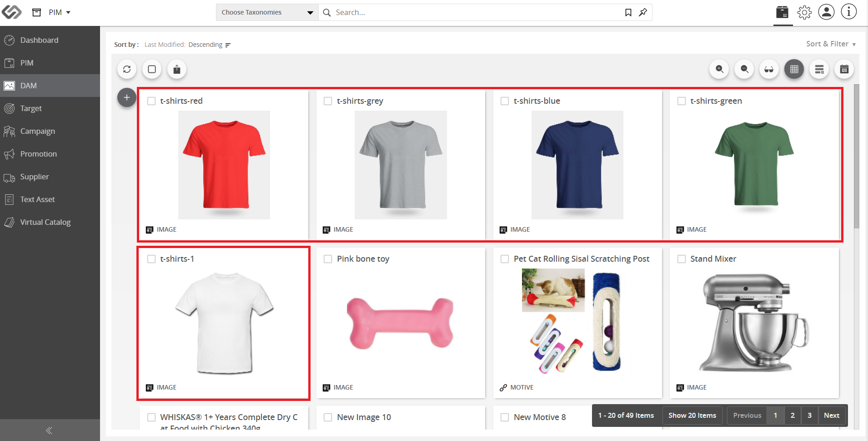Go to page 3
Screen dimensions: 868x441
pyautogui.click(x=810, y=416)
